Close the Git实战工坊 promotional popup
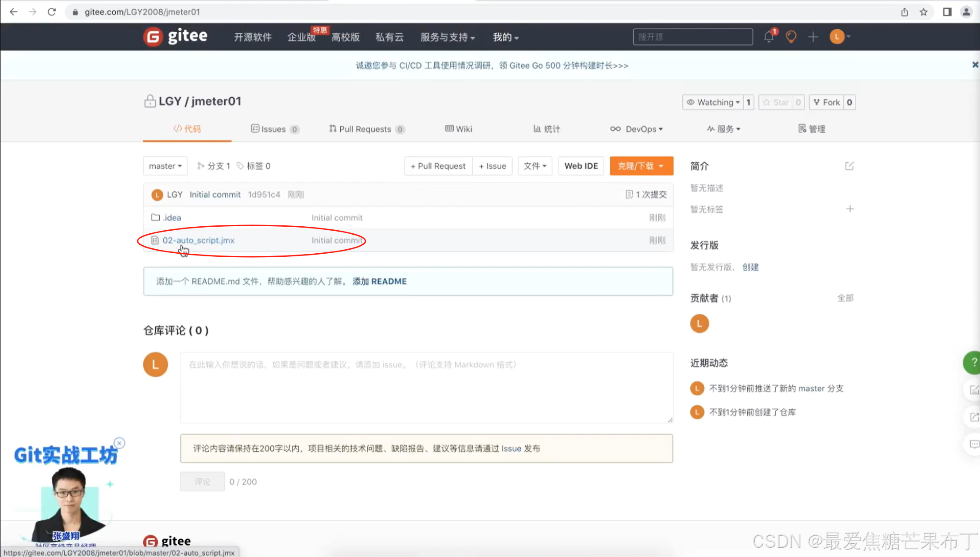The width and height of the screenshot is (980, 557). click(119, 443)
